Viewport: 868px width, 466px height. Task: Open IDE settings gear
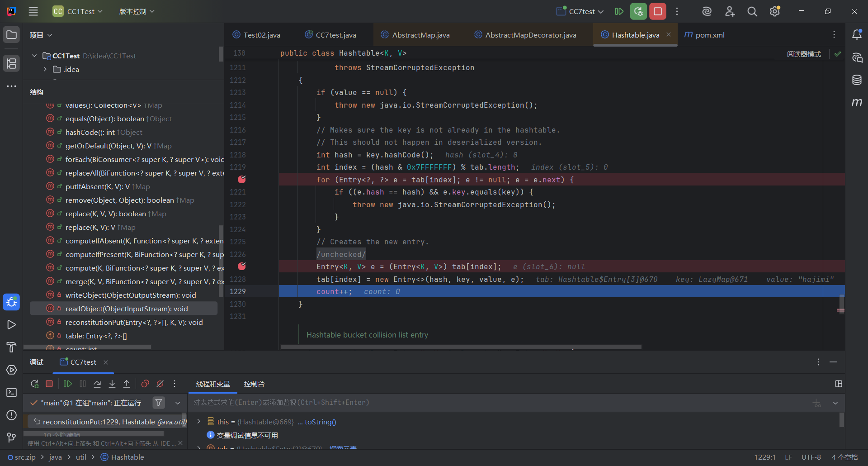[775, 11]
